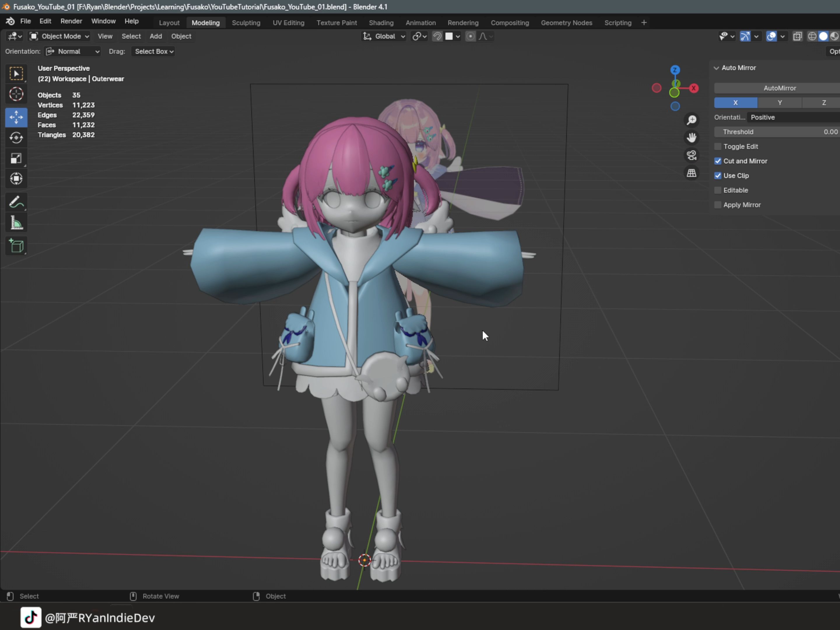Select the Scale tool
Image resolution: width=840 pixels, height=630 pixels.
[x=16, y=158]
